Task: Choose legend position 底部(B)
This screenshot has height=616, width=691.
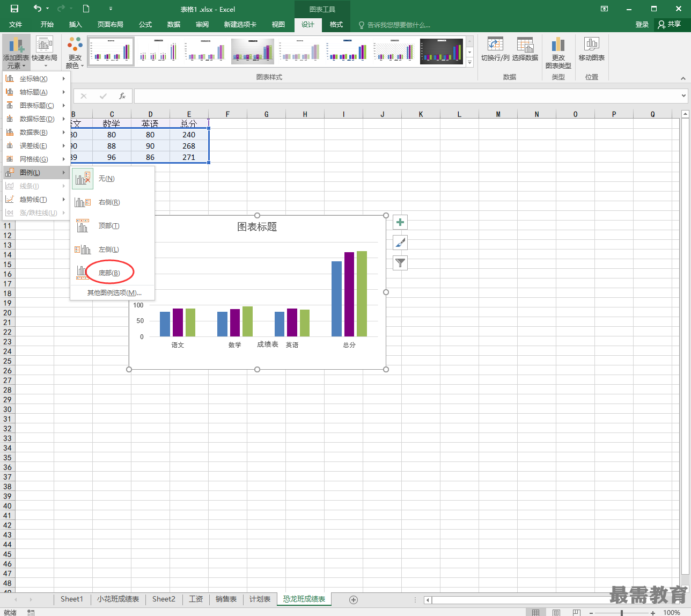Action: point(113,273)
